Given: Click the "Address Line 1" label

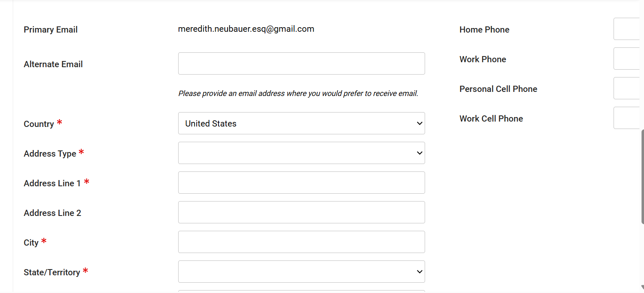Looking at the screenshot, I should 52,183.
